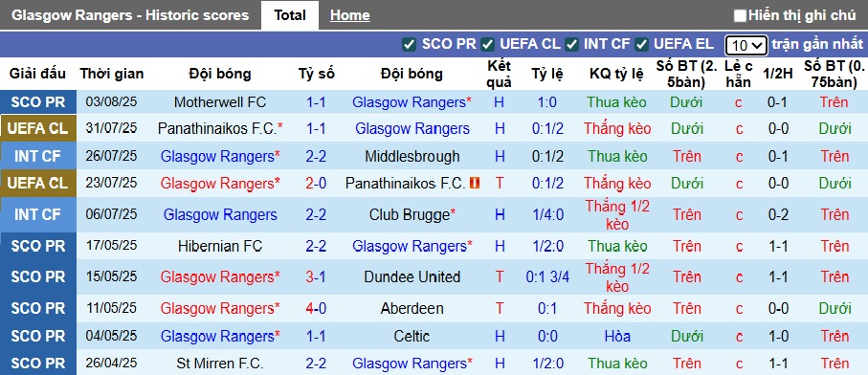Select the Total tab
The width and height of the screenshot is (868, 375).
tap(290, 15)
